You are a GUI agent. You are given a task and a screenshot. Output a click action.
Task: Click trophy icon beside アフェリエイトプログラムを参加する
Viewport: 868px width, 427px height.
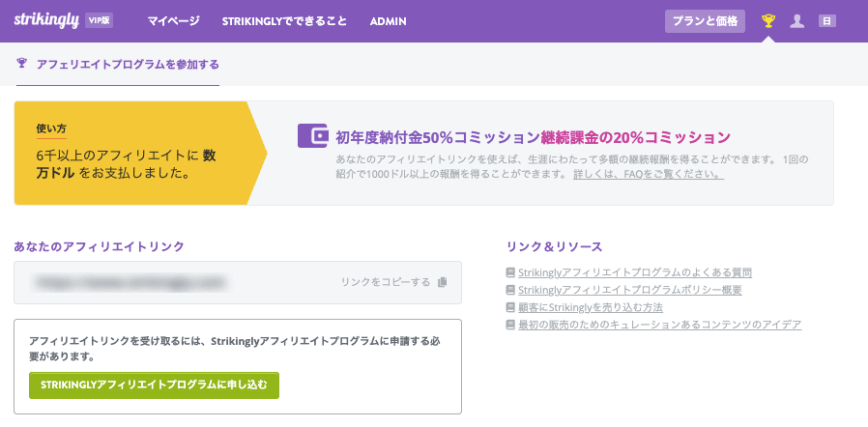(22, 63)
